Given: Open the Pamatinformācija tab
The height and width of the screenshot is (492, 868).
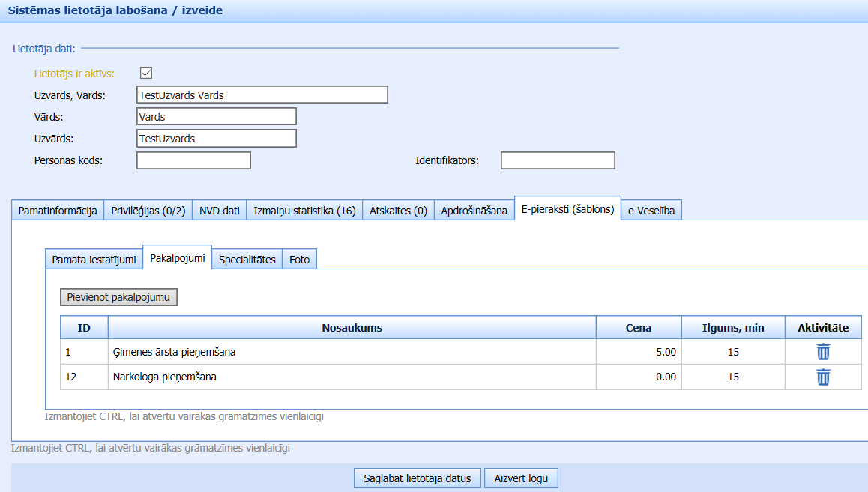Looking at the screenshot, I should (x=58, y=211).
